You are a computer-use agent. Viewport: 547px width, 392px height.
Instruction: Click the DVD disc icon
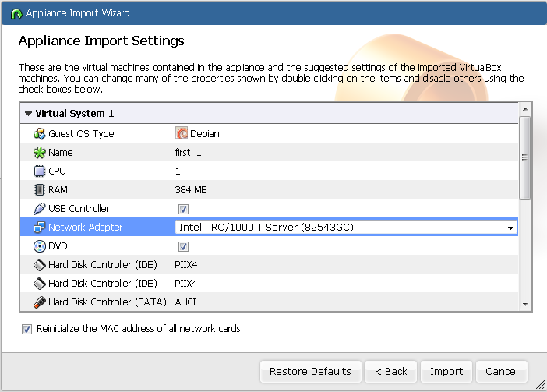tap(39, 246)
